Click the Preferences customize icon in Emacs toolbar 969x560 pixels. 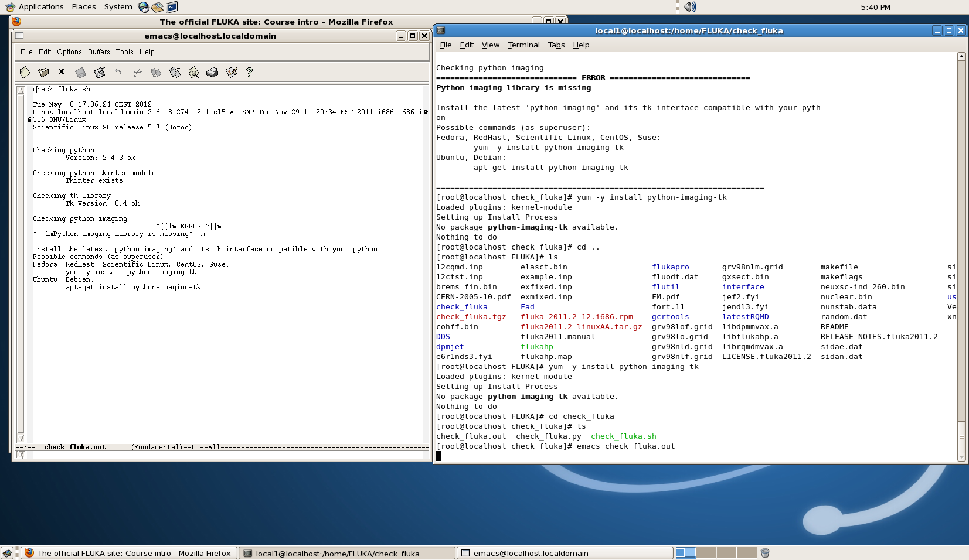click(231, 72)
